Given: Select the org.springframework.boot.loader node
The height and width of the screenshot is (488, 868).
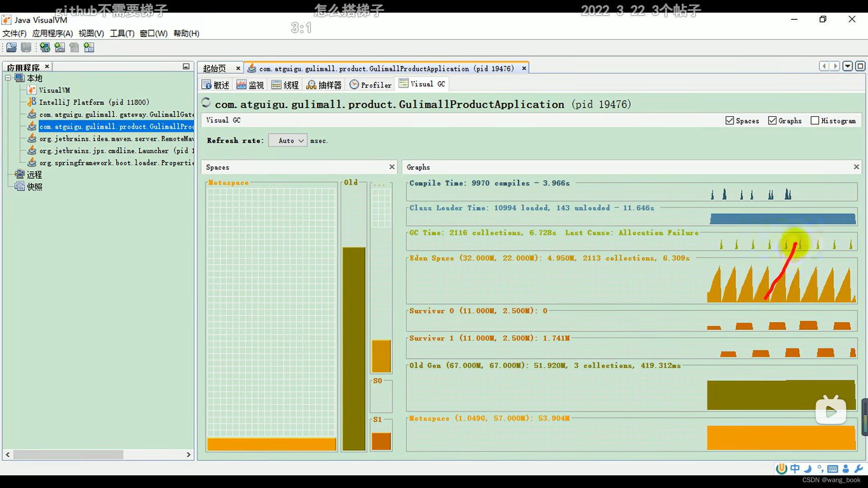Looking at the screenshot, I should [x=117, y=163].
